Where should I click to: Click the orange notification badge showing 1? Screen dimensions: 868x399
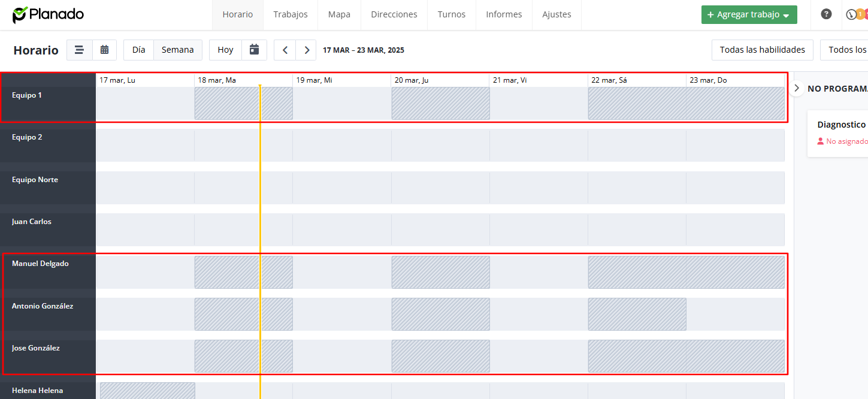tap(861, 14)
